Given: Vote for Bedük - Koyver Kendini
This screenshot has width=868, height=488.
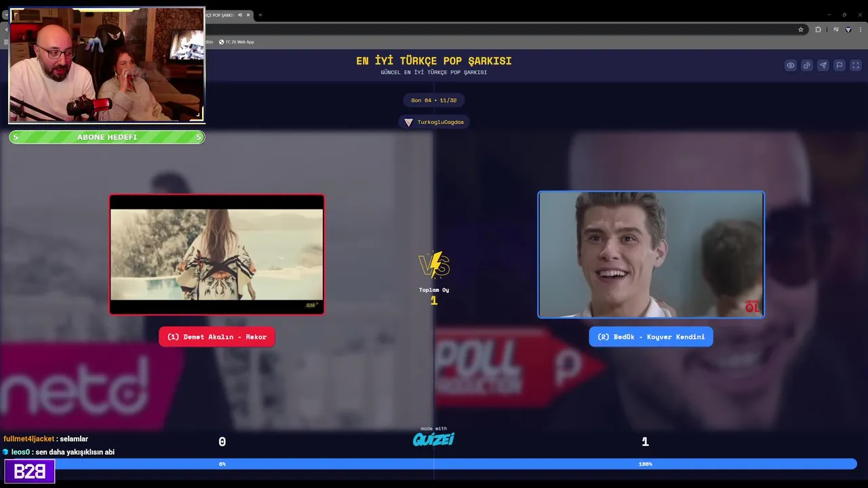Looking at the screenshot, I should click(651, 337).
